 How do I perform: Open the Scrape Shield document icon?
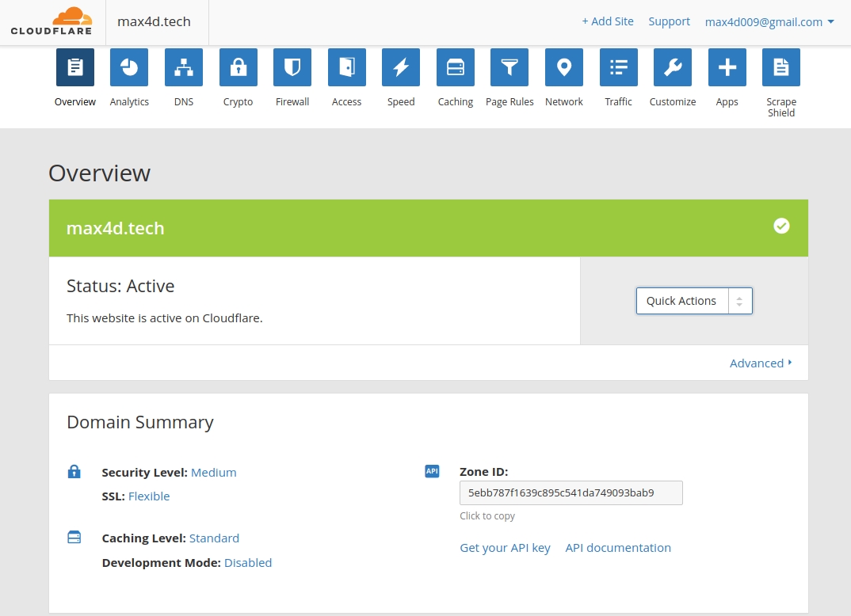tap(781, 67)
